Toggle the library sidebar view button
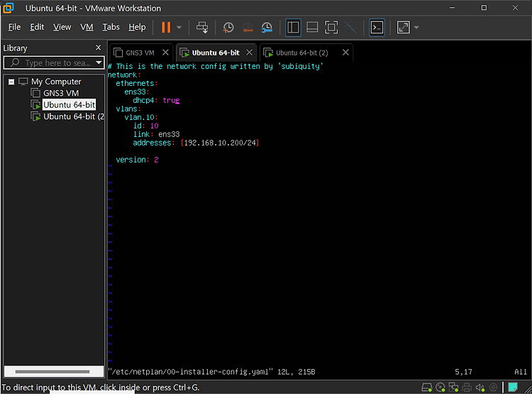 coord(293,27)
